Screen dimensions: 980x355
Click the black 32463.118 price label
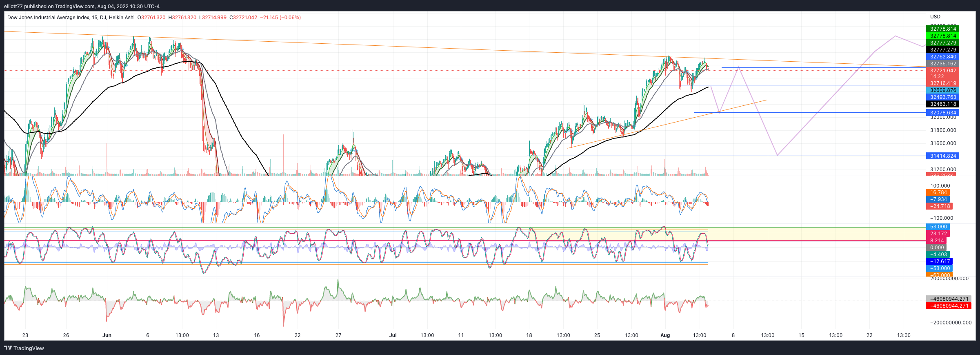[943, 104]
